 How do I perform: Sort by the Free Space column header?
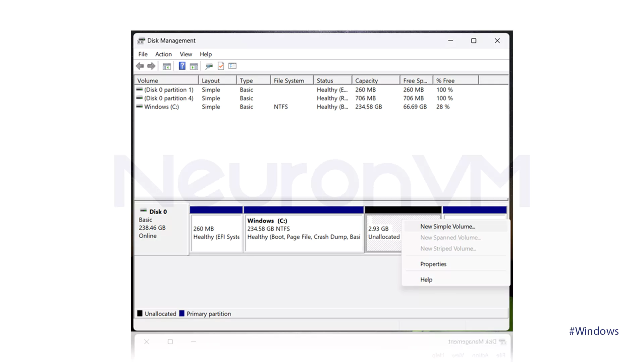417,80
